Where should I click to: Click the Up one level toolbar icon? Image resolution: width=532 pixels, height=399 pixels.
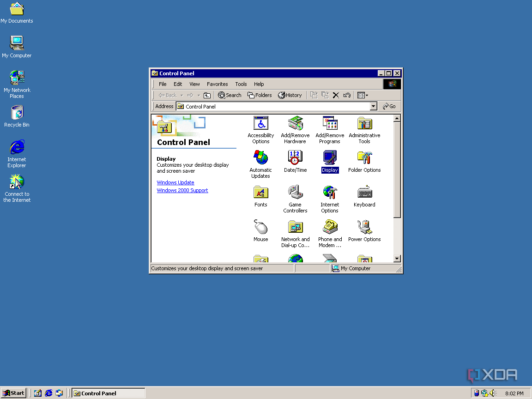click(207, 95)
